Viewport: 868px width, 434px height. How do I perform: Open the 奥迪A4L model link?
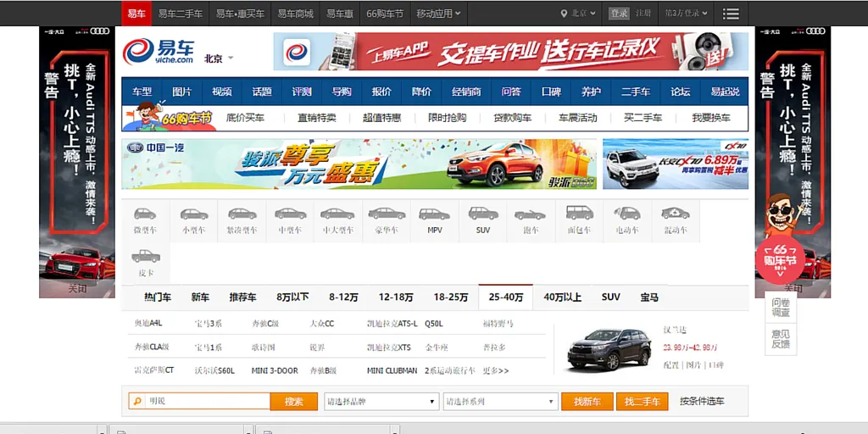click(x=148, y=323)
